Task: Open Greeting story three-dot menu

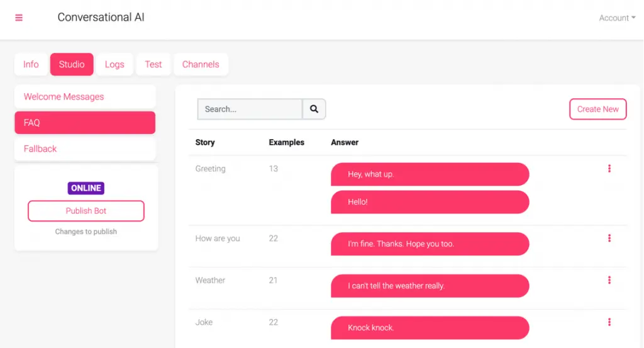Action: click(609, 169)
